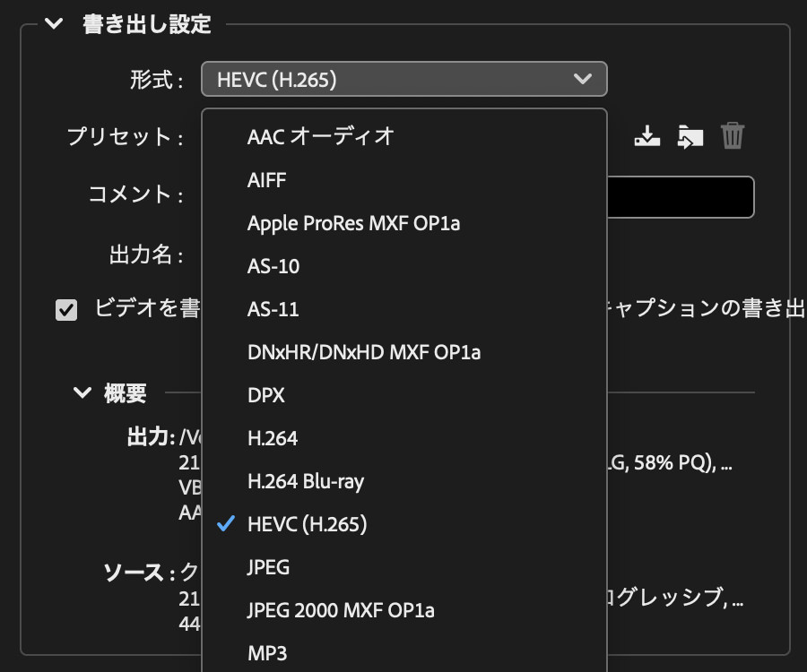807x672 pixels.
Task: Select Apple ProRes MXF OP1a format
Action: (353, 223)
